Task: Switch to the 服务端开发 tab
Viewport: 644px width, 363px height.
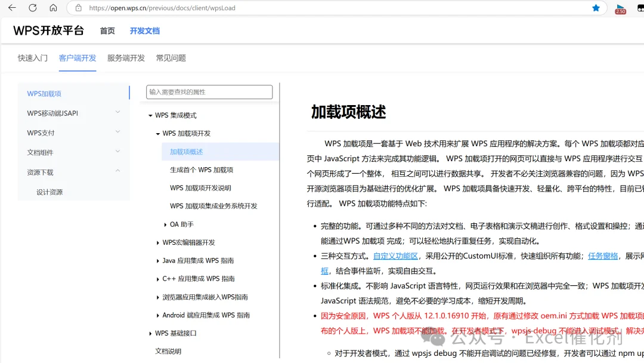Action: [x=126, y=58]
